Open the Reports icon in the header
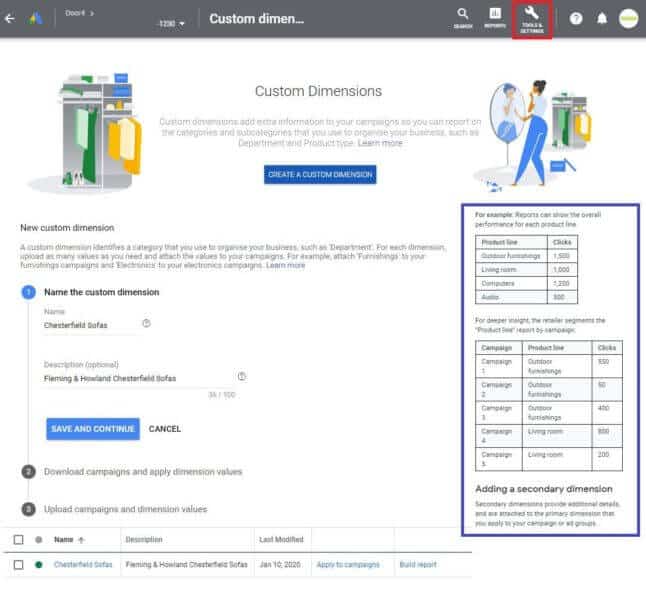Viewport: 646px width, 600px height. (495, 19)
